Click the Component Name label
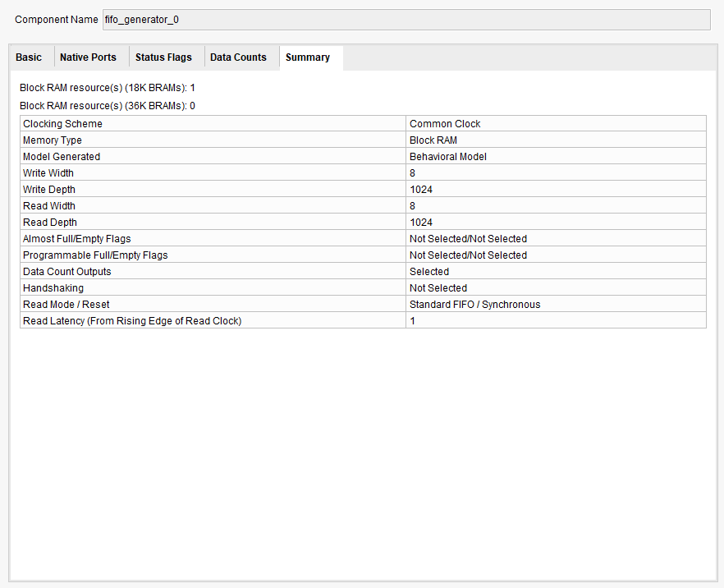 [57, 20]
